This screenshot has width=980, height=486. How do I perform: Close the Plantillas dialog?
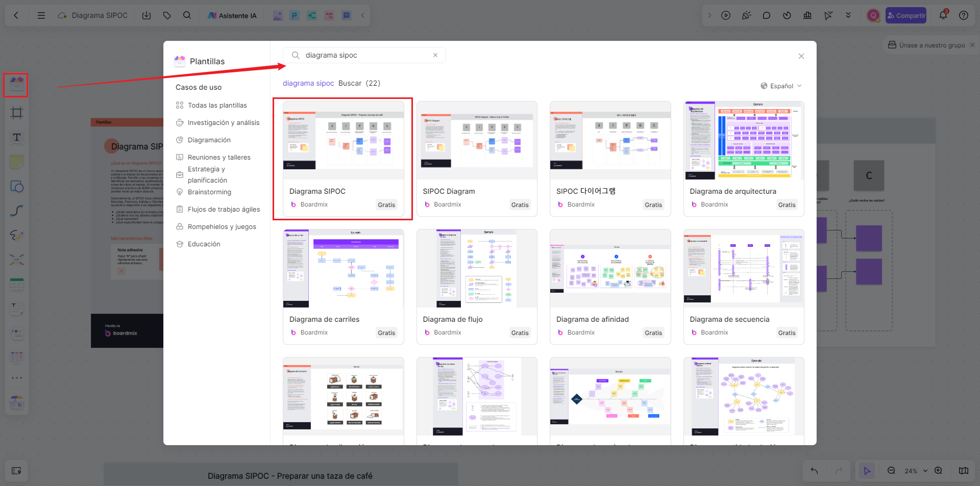click(x=801, y=56)
